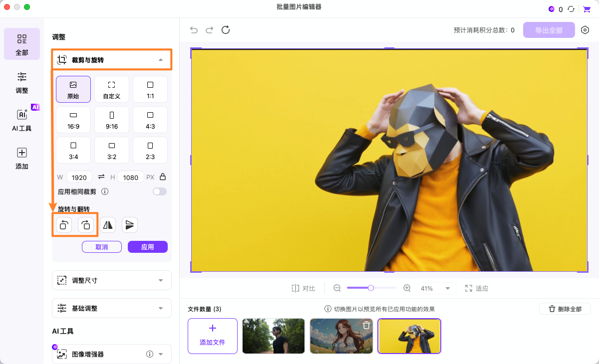Image resolution: width=599 pixels, height=364 pixels.
Task: Expand the 基础调整 panel
Action: point(111,308)
